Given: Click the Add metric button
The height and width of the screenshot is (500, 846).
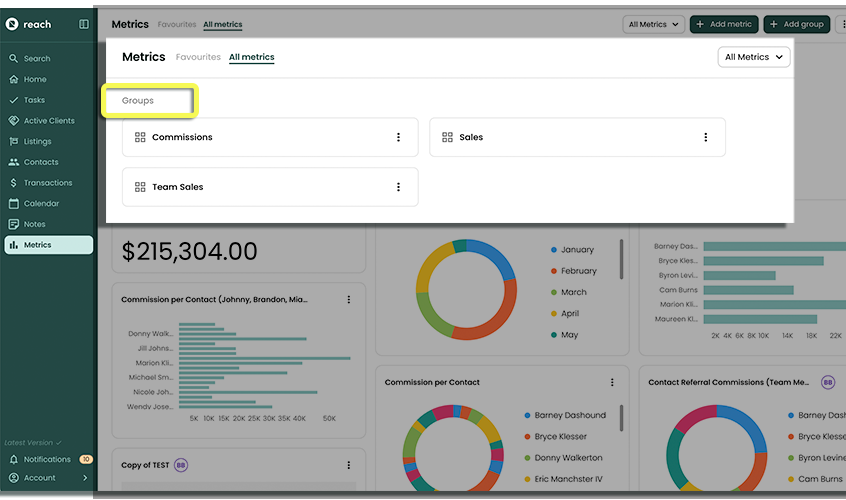Looking at the screenshot, I should [724, 24].
